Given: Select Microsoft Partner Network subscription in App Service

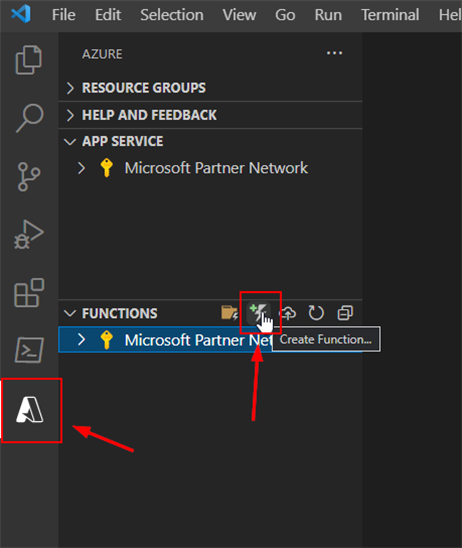Looking at the screenshot, I should (x=210, y=168).
